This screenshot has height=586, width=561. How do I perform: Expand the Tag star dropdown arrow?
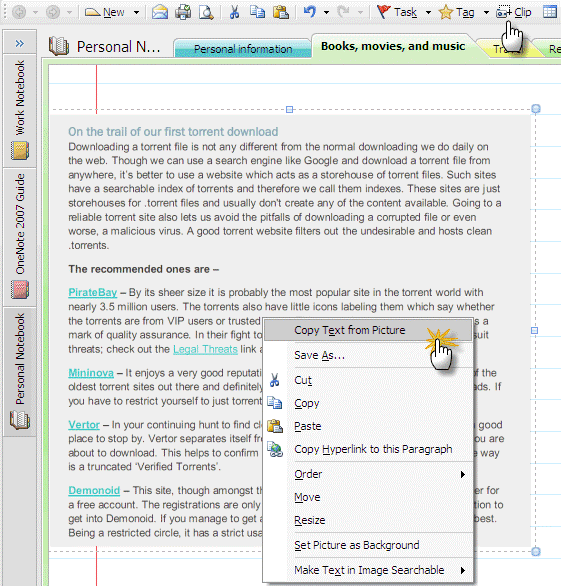486,12
